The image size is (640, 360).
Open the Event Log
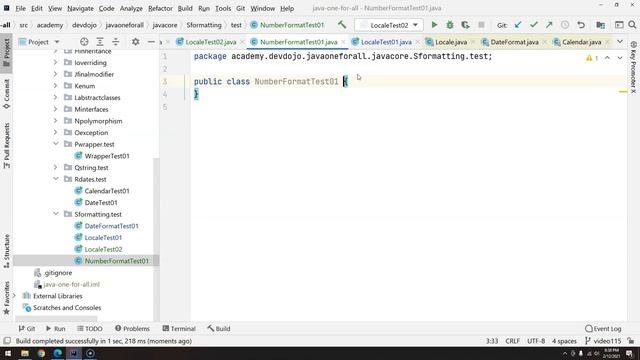tap(603, 329)
